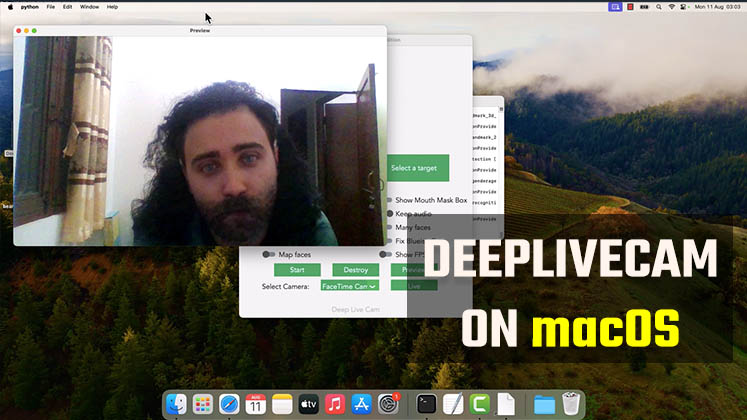Open TextEdit from the dock
Screen dimensions: 747x420
453,404
